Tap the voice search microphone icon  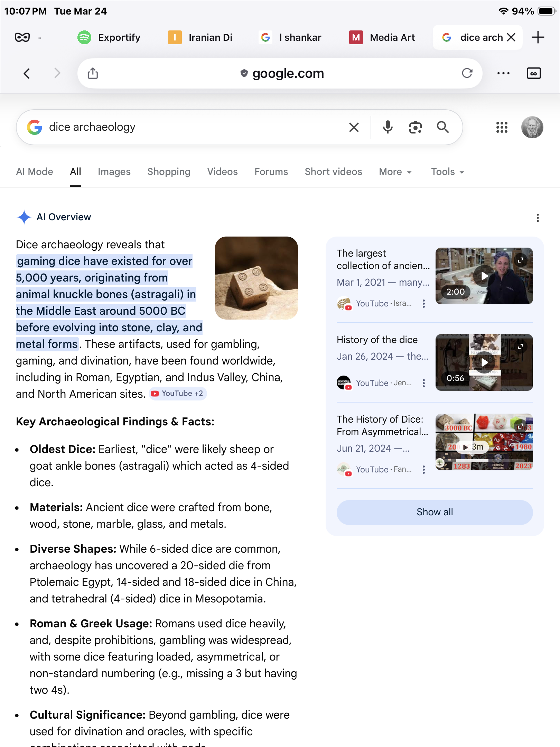(388, 127)
